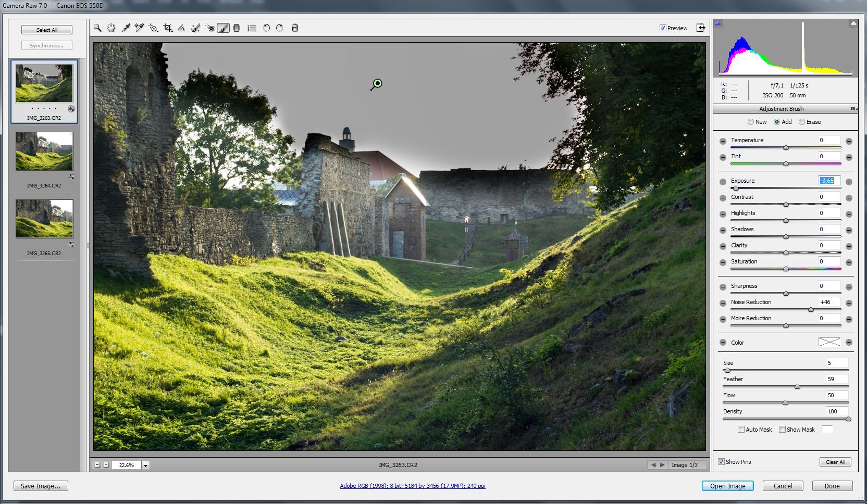Screen dimensions: 867x504
Task: Open the Adjustment Brush panel menu
Action: pyautogui.click(x=853, y=109)
